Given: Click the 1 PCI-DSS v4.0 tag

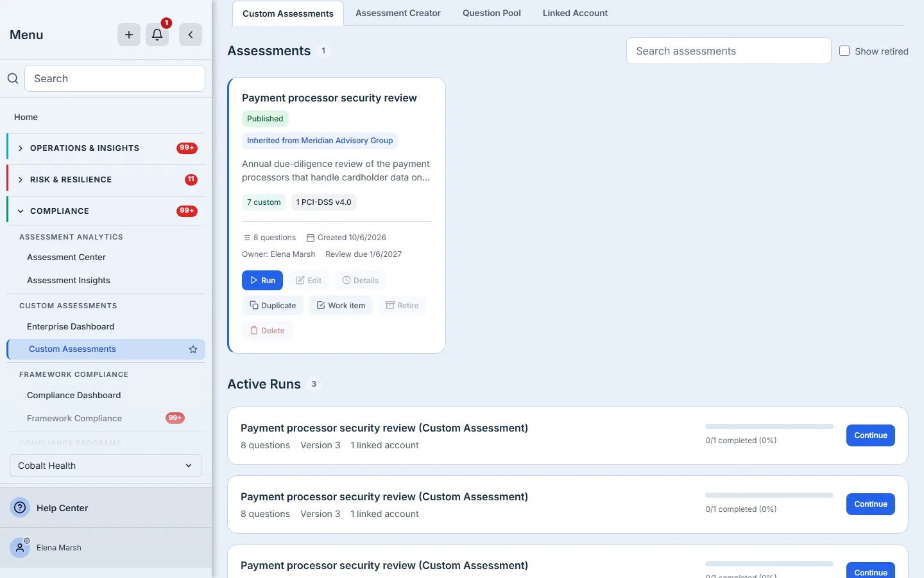Looking at the screenshot, I should coord(323,202).
